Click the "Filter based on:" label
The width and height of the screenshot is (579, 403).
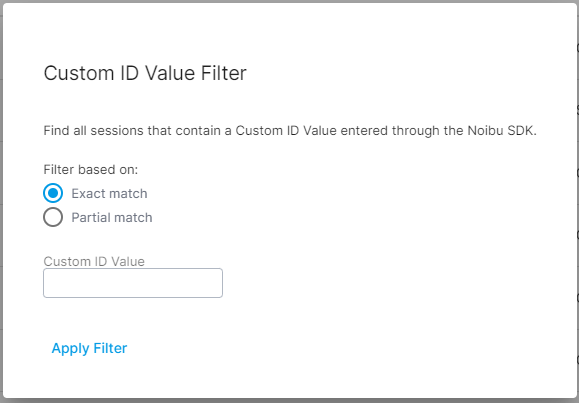(x=90, y=170)
